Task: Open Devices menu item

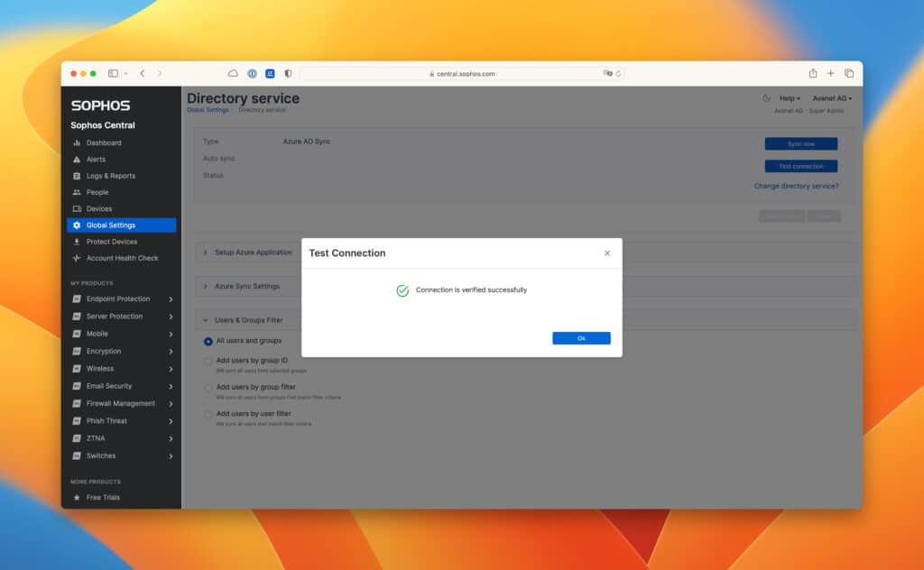Action: (x=99, y=208)
